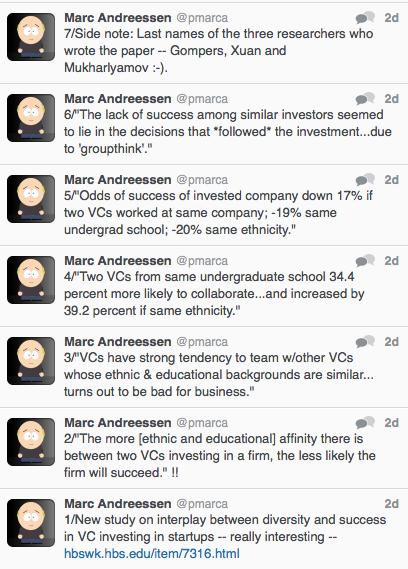This screenshot has height=569, width=408.
Task: Click the avatar on tweet 7/Side note
Action: point(31,37)
